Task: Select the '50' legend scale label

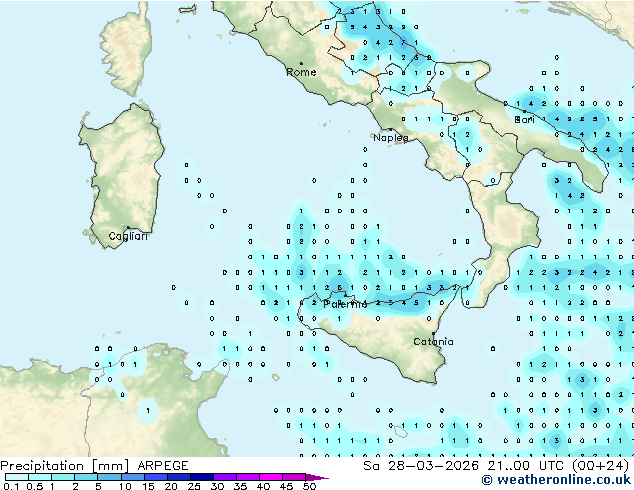Action: tap(309, 486)
